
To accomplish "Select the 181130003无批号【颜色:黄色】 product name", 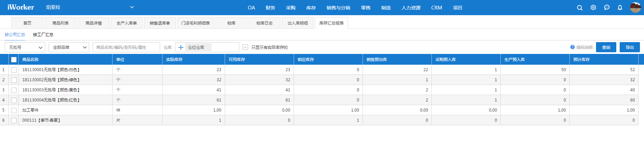I will click(x=51, y=90).
